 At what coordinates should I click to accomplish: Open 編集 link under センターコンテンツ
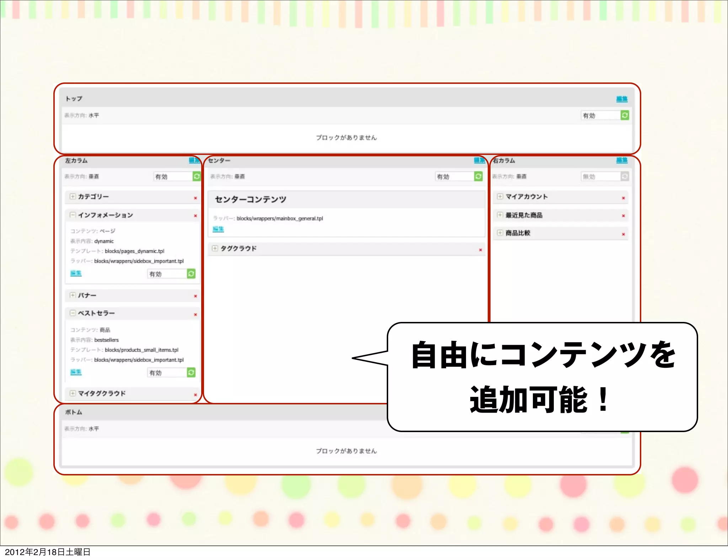tap(218, 229)
